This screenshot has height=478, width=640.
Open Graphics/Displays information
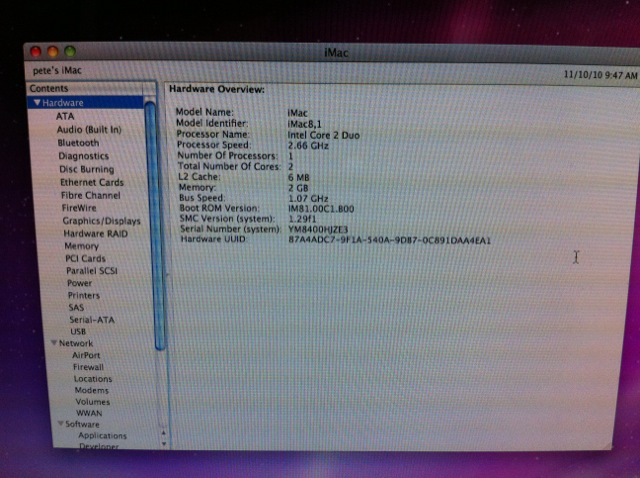(101, 221)
